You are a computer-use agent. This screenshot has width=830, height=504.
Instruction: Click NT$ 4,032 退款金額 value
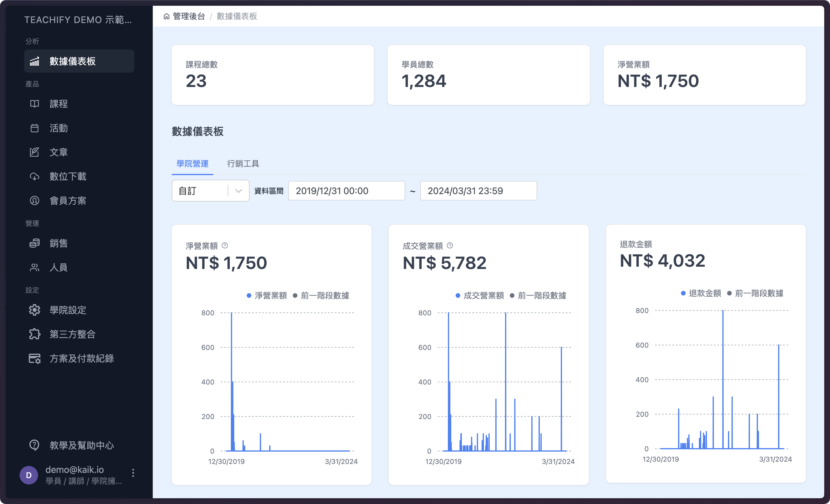pyautogui.click(x=662, y=261)
